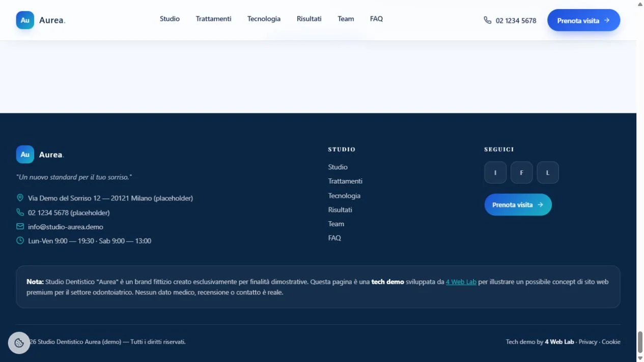Viewport: 644px width, 362px height.
Task: Open Risultati in the footer Studio list
Action: [340, 209]
